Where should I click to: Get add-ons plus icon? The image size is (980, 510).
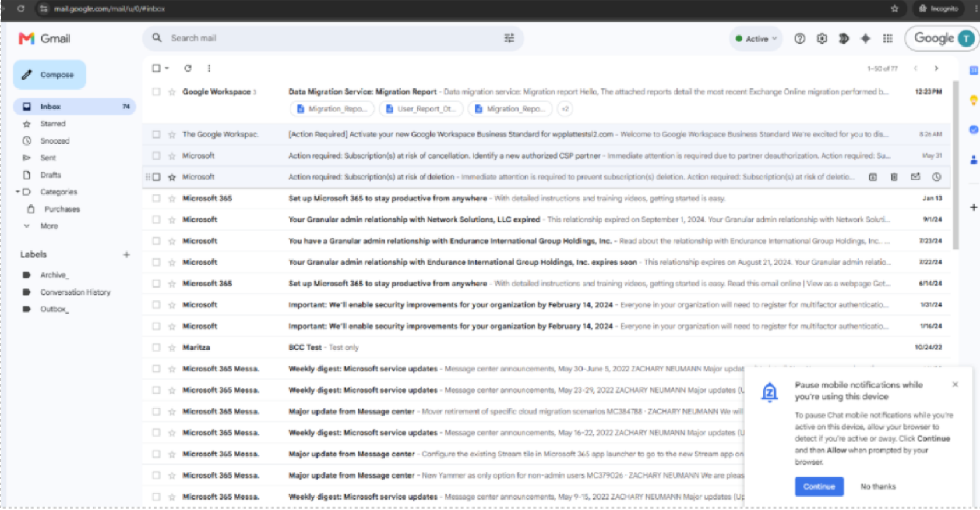[973, 207]
